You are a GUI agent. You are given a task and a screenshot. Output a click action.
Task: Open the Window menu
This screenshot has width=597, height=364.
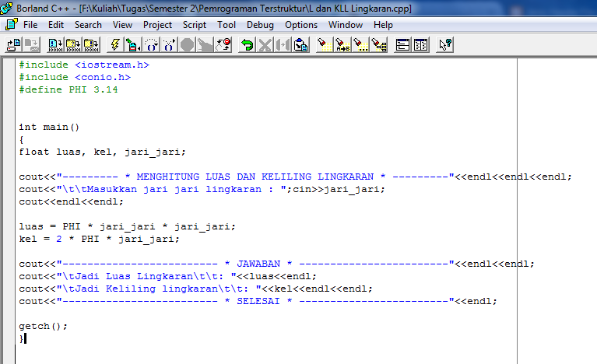pos(346,25)
